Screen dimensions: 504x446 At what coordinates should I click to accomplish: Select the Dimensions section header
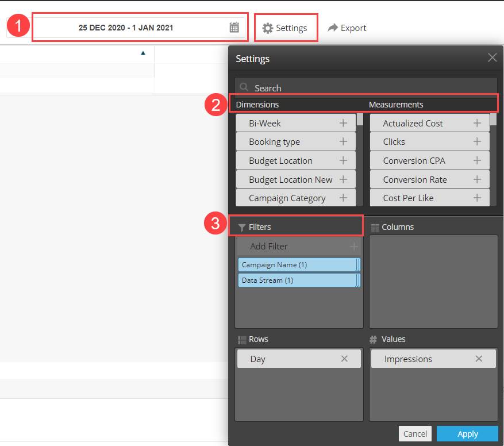tap(257, 105)
